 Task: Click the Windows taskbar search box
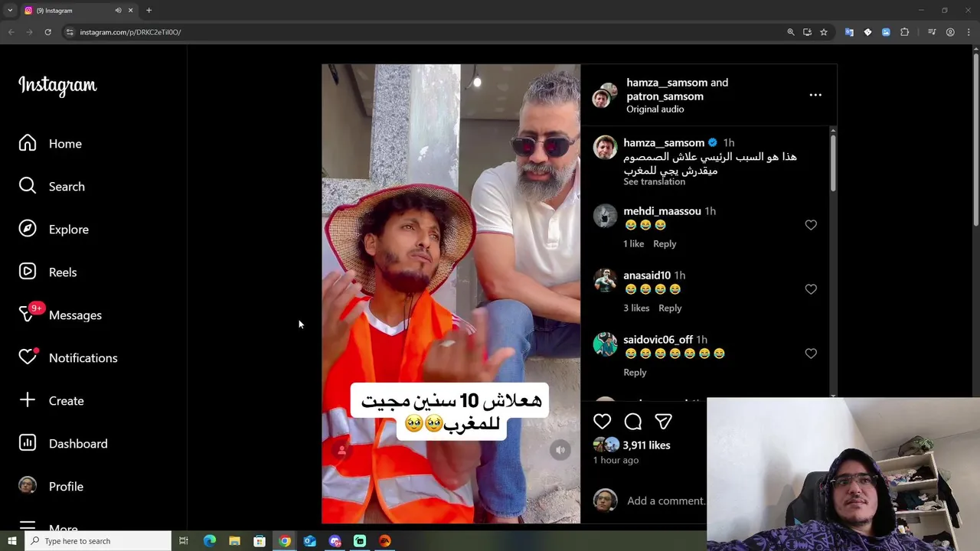(97, 541)
